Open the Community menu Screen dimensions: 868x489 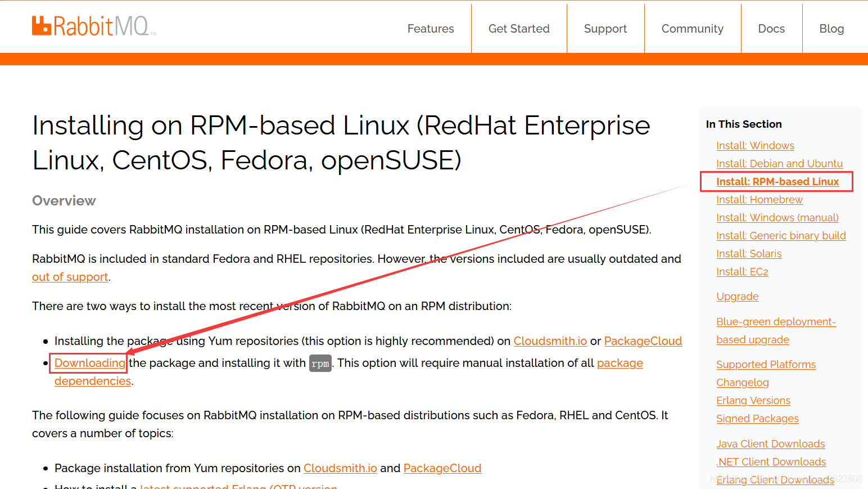[693, 29]
